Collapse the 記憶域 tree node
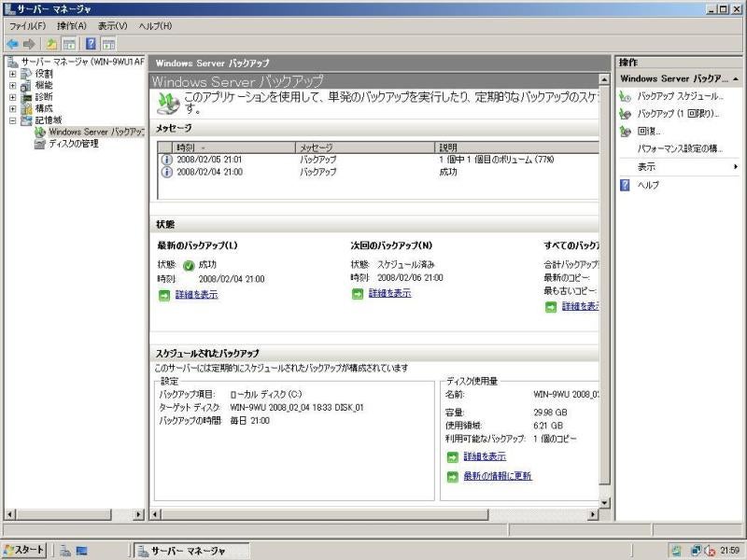The image size is (747, 560). (13, 120)
